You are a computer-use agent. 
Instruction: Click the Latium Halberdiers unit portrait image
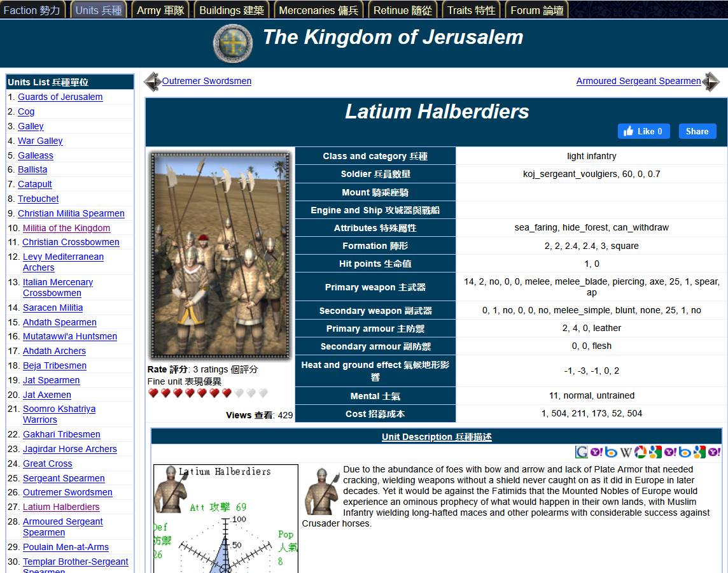click(x=220, y=256)
